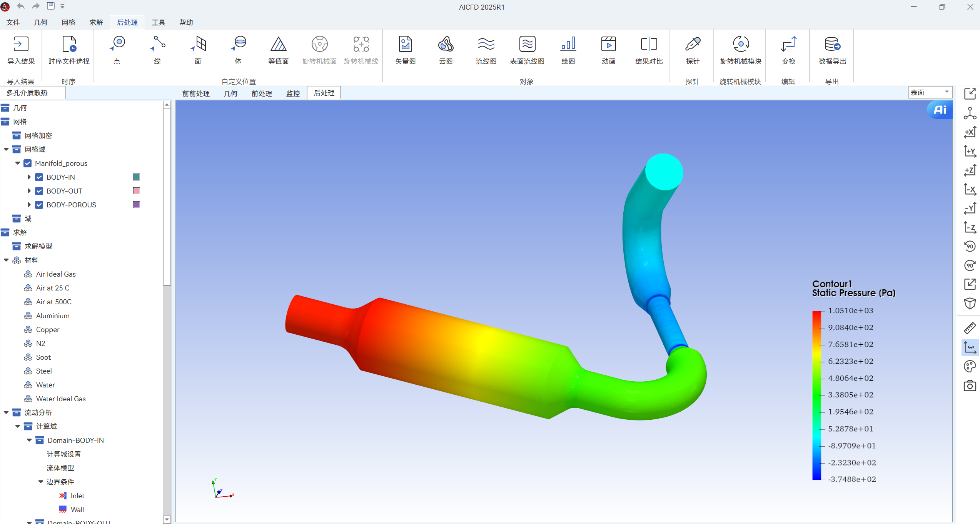Open the 几何 geometry ribbon tab

coord(41,22)
